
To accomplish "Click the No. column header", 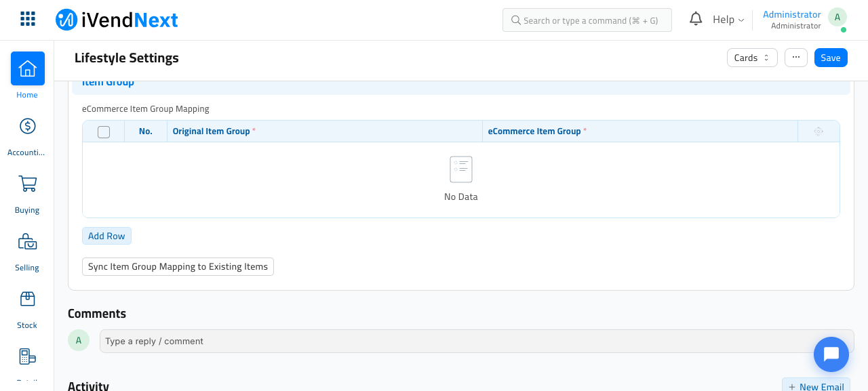I will click(146, 131).
